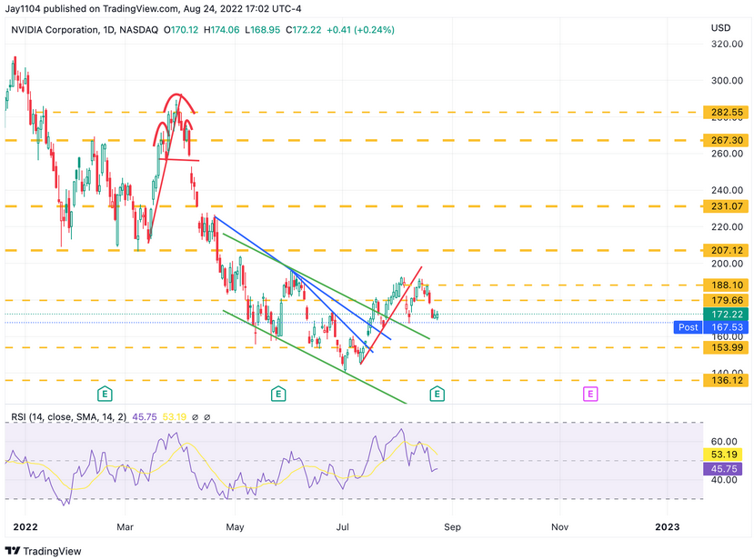Select the 179.66 price level label
The image size is (754, 560).
726,300
